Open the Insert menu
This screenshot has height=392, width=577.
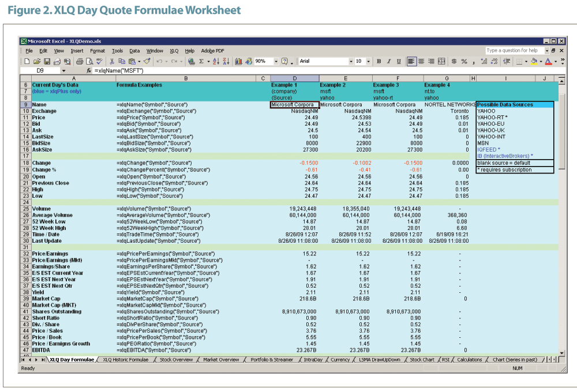(x=77, y=51)
